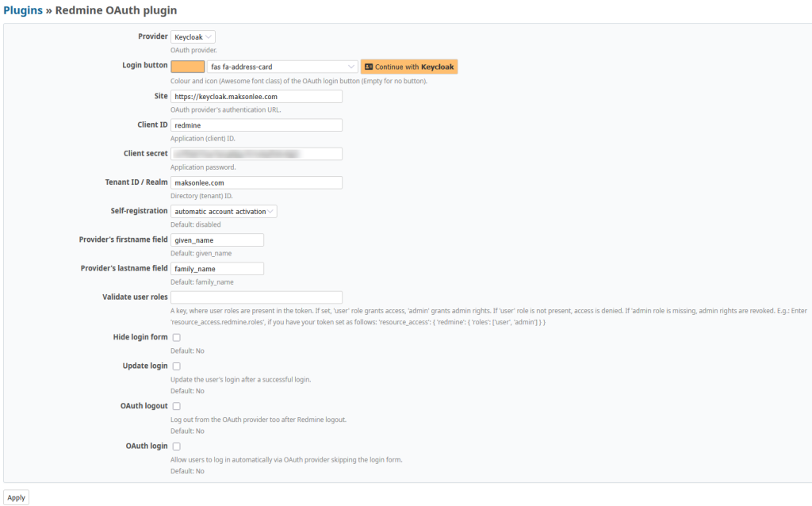812x506 pixels.
Task: Focus the Validate user roles field
Action: 256,297
